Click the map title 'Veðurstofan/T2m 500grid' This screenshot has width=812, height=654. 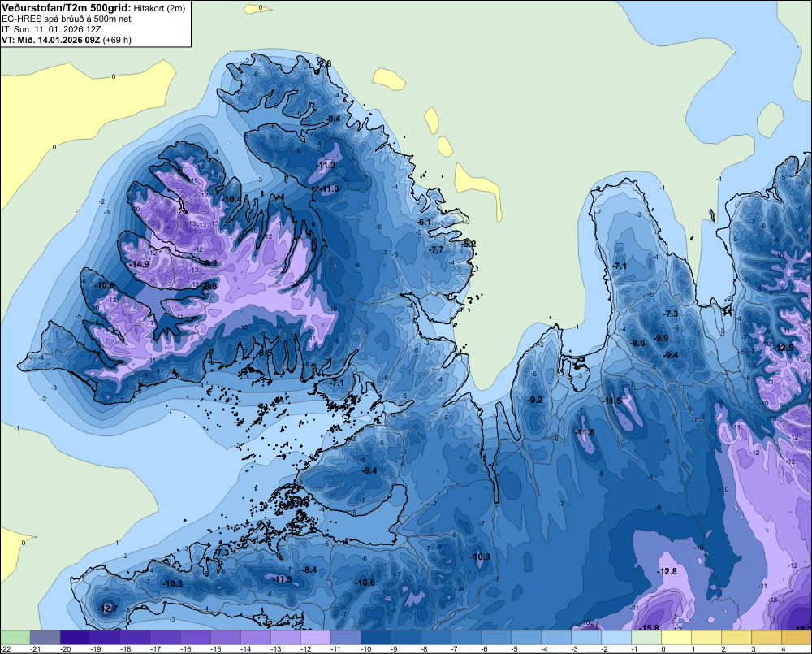pos(67,8)
